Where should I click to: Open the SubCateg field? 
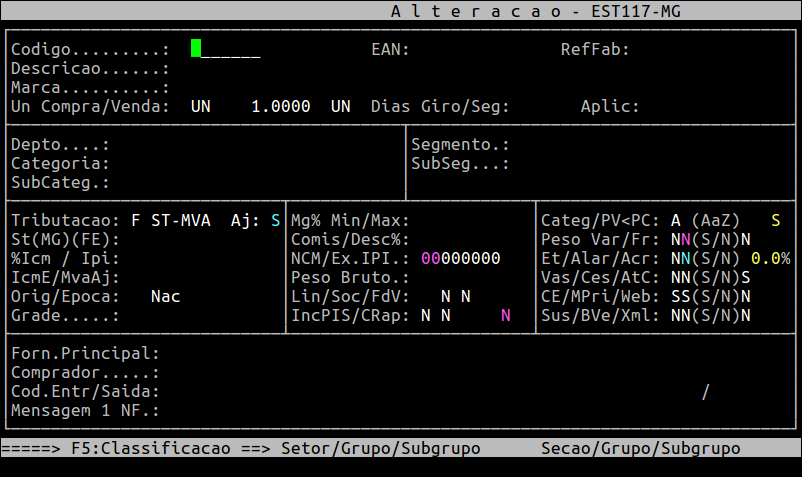click(x=250, y=182)
